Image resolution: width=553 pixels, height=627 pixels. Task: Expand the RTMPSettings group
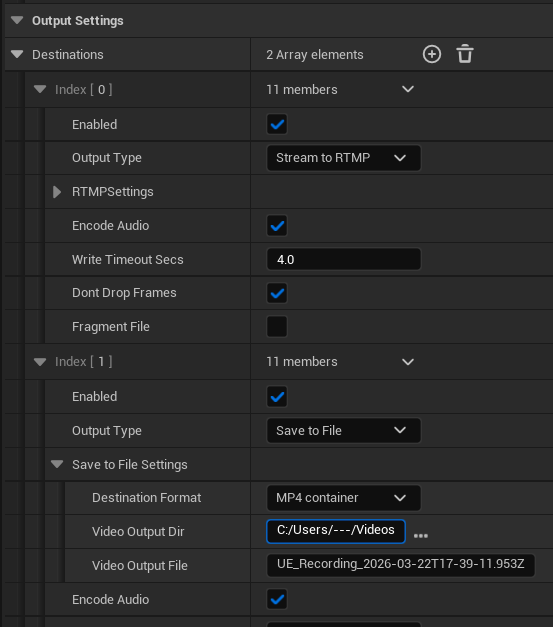click(57, 192)
